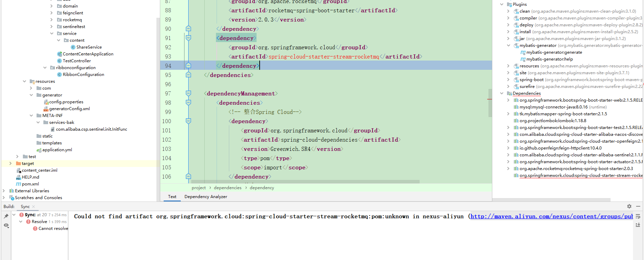Open TestController in the project tree
Image resolution: width=644 pixels, height=260 pixels.
pyautogui.click(x=77, y=61)
